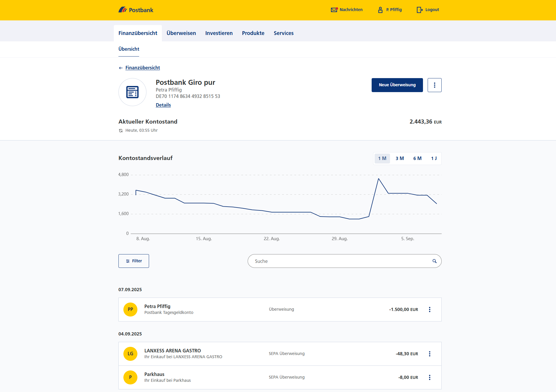Screen dimensions: 556x392
Task: Open the Filter button
Action: click(134, 261)
